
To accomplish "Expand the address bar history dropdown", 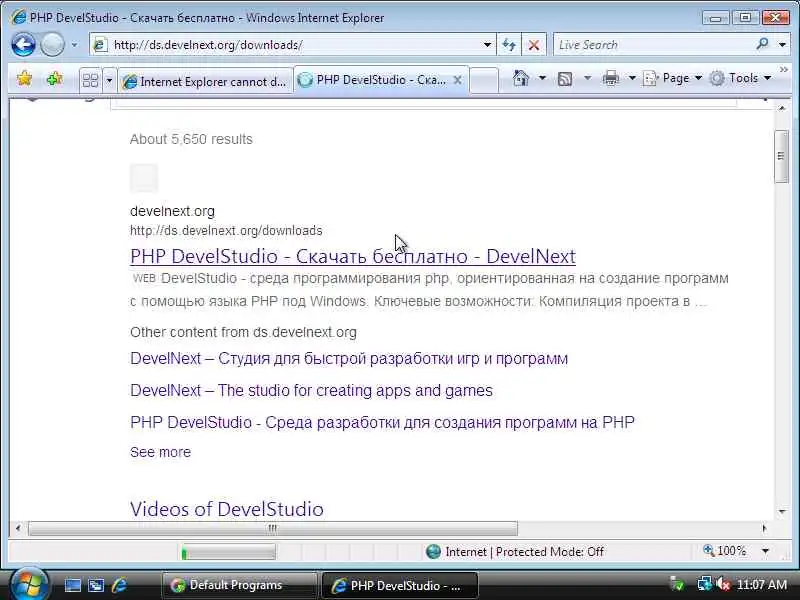I will (487, 45).
